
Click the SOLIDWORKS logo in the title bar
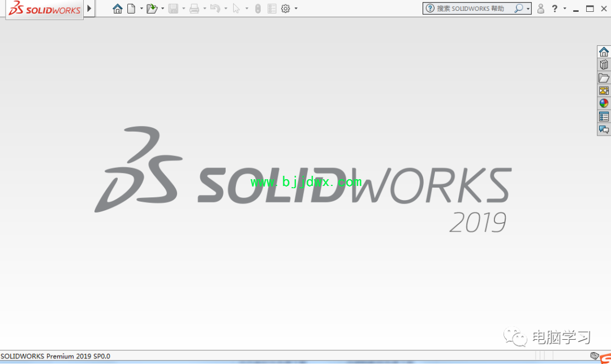(45, 8)
